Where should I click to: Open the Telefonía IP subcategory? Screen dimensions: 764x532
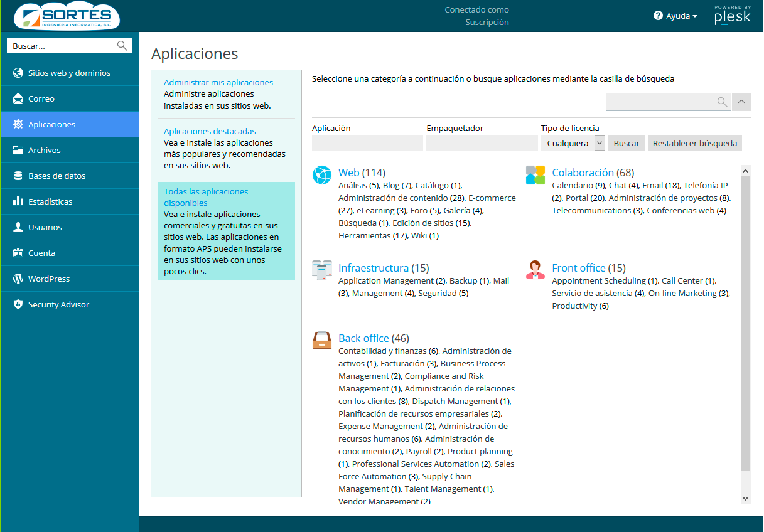click(x=706, y=185)
